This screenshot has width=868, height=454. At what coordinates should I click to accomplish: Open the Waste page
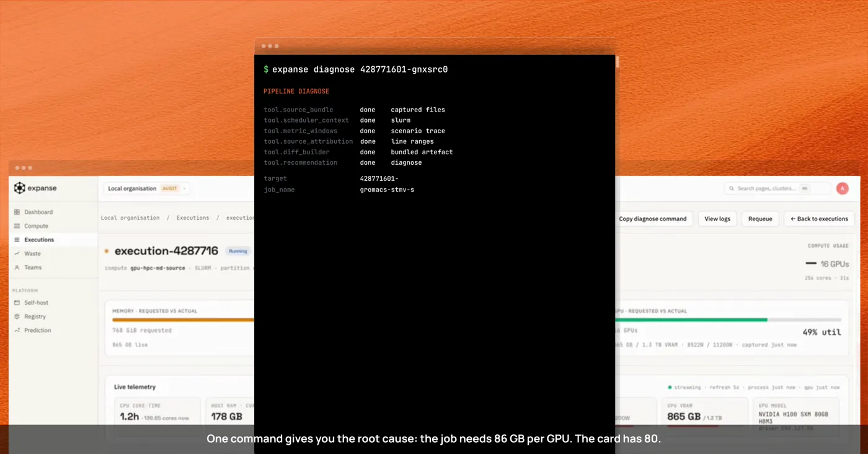(x=32, y=253)
